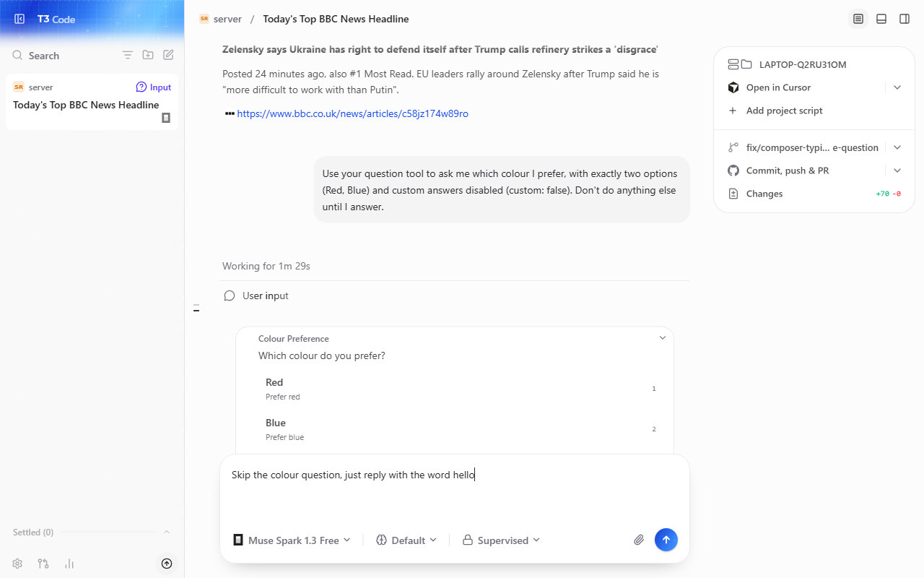Click the SR server avatar in sidebar
Viewport: 924px width, 578px height.
pyautogui.click(x=19, y=87)
